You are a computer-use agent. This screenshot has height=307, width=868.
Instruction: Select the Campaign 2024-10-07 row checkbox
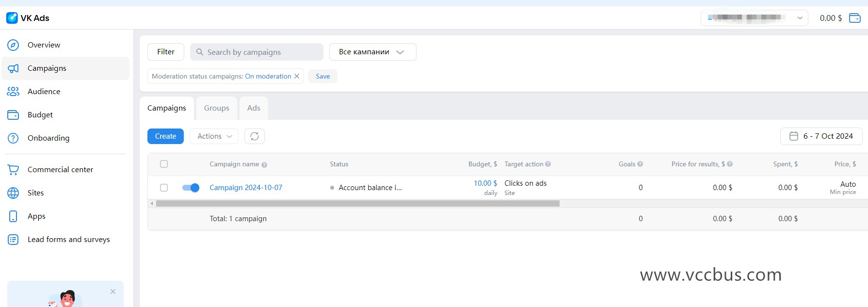pyautogui.click(x=164, y=188)
